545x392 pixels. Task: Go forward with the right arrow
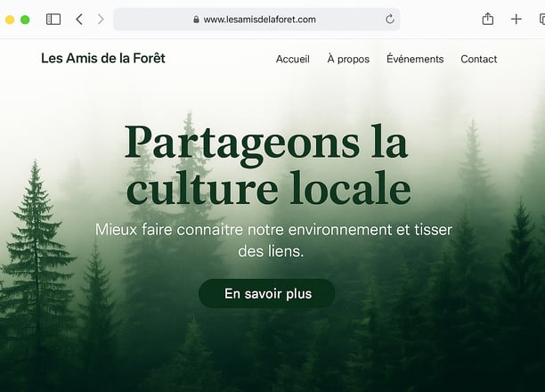[x=101, y=19]
